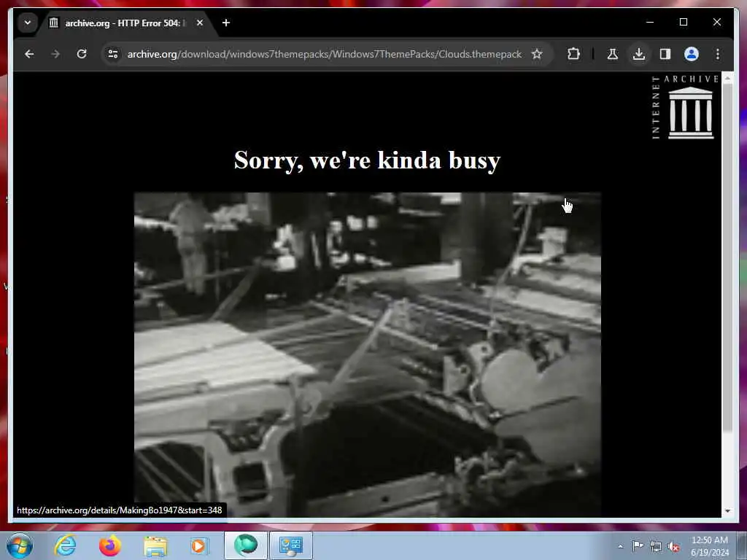
Task: Open the Control Panel taskbar window
Action: pyautogui.click(x=291, y=545)
